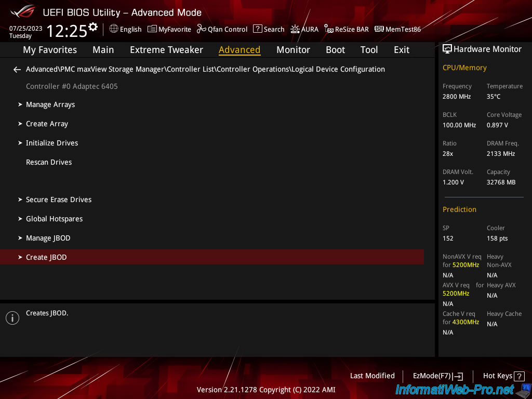
Task: Switch to My Favorites tab
Action: (x=50, y=50)
